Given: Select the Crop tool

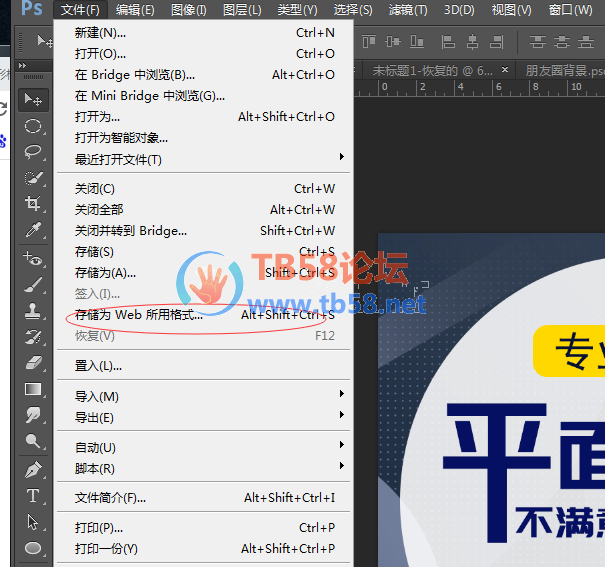Looking at the screenshot, I should click(33, 203).
